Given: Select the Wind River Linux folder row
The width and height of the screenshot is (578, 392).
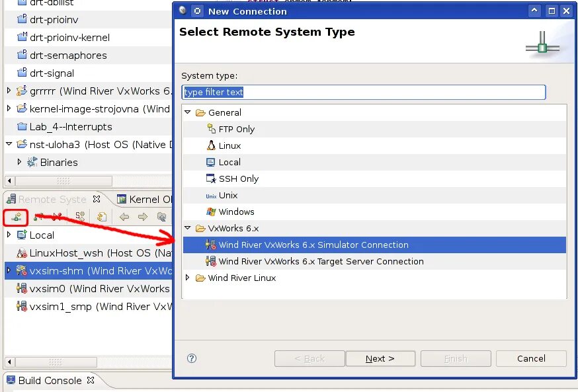Looking at the screenshot, I should pyautogui.click(x=374, y=278).
